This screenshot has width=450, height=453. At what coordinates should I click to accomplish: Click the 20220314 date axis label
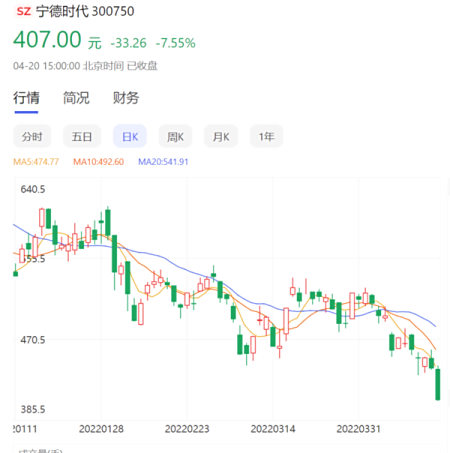(x=273, y=429)
